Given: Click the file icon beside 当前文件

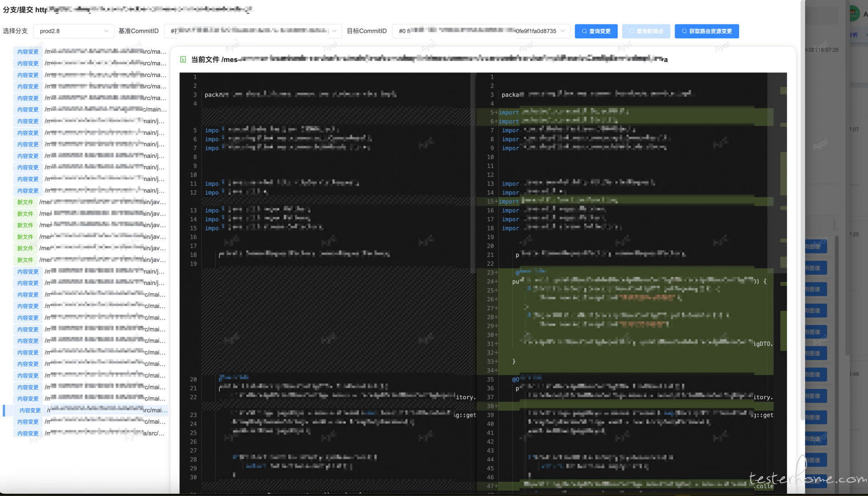Looking at the screenshot, I should click(183, 59).
